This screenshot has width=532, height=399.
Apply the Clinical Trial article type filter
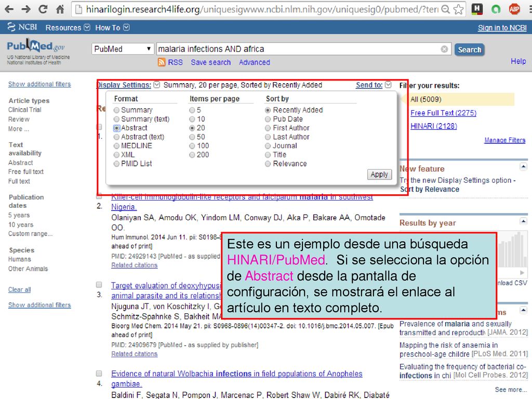(x=25, y=110)
